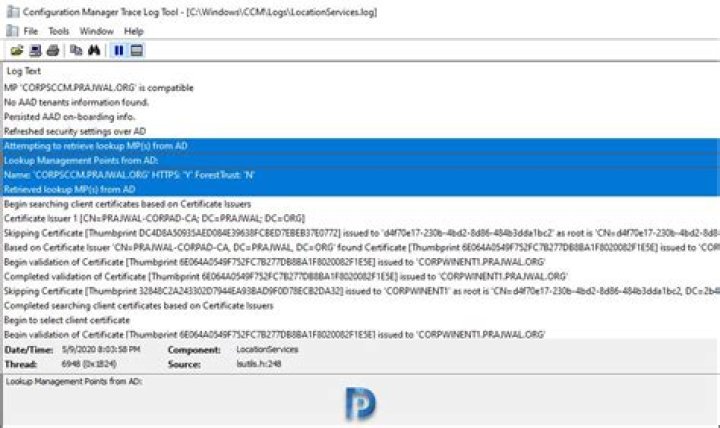
Task: Click the application icon in title bar
Action: click(x=12, y=11)
